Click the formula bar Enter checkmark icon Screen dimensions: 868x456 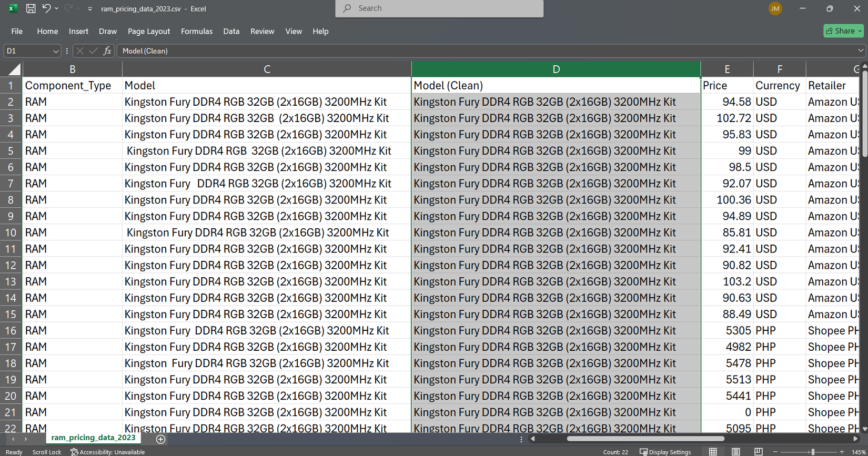pos(94,51)
